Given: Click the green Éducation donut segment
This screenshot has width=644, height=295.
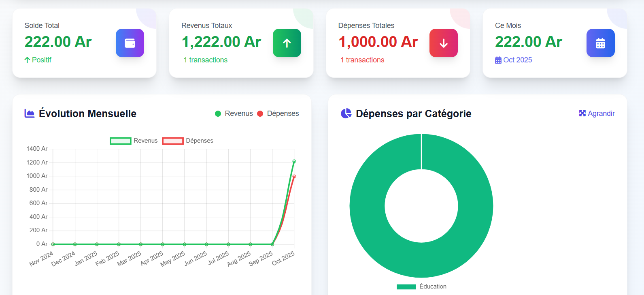Looking at the screenshot, I should [x=421, y=259].
